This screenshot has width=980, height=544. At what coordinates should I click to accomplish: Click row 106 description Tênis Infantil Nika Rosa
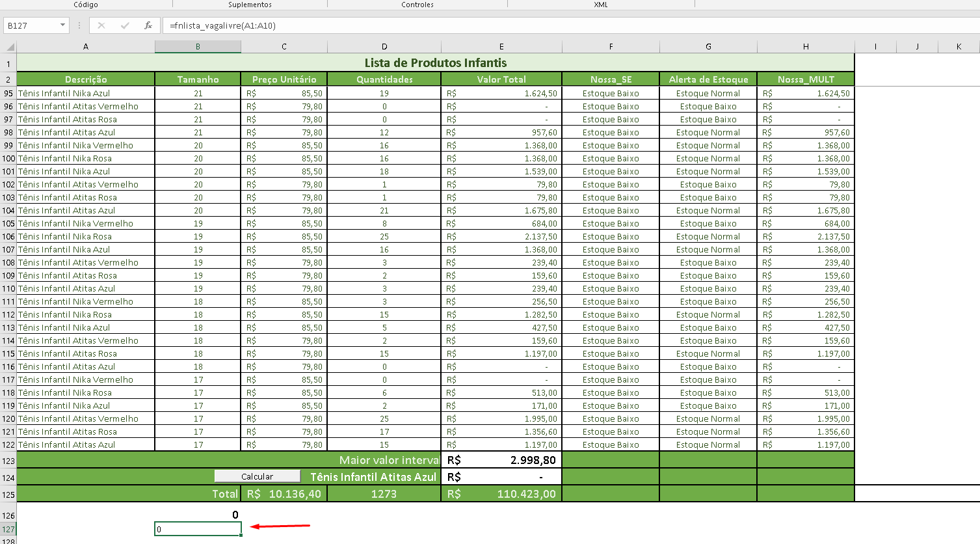coord(86,236)
